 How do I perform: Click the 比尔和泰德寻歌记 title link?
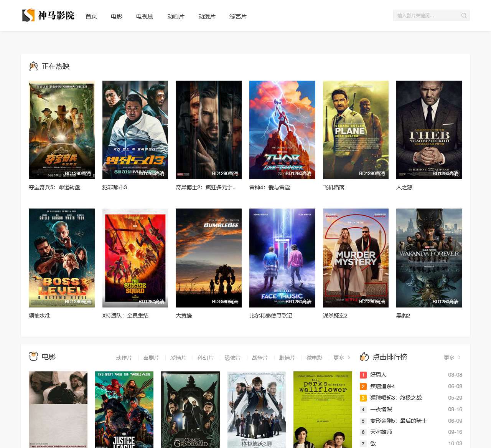[x=271, y=316]
